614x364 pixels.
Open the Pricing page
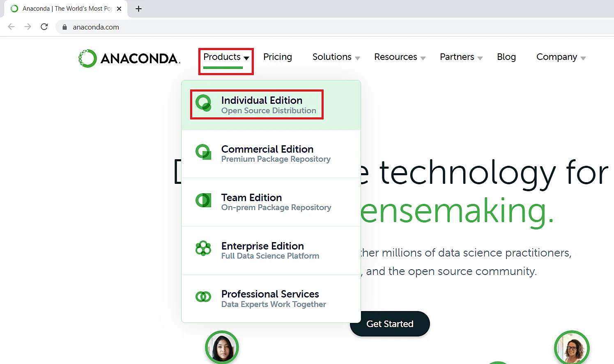coord(278,57)
